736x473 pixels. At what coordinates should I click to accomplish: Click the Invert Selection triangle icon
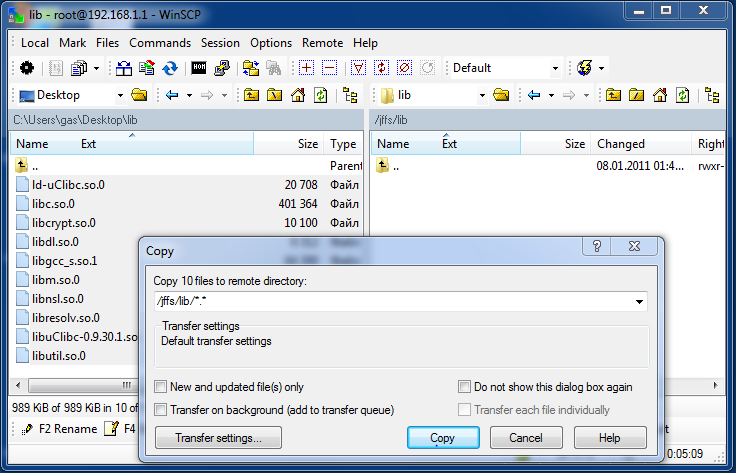[358, 68]
